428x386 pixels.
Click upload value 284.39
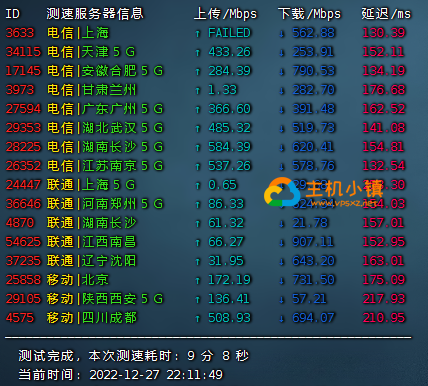click(229, 71)
